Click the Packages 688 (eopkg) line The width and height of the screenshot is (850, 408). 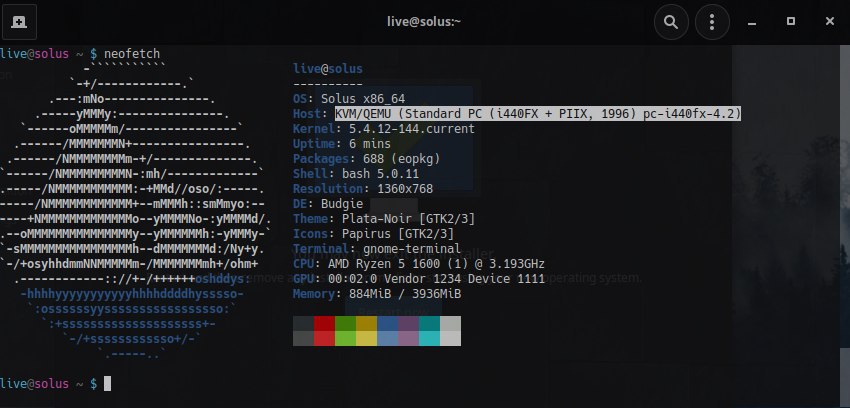(366, 159)
